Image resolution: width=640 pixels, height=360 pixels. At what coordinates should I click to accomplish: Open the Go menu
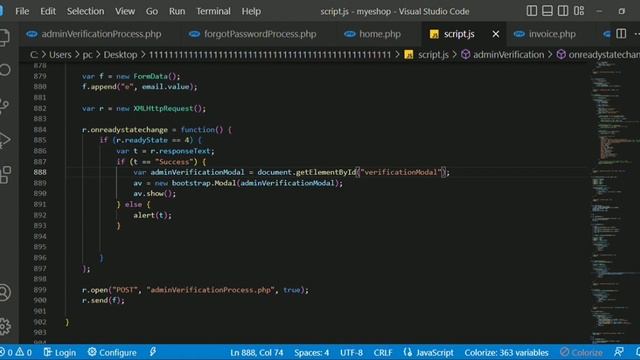click(x=152, y=11)
